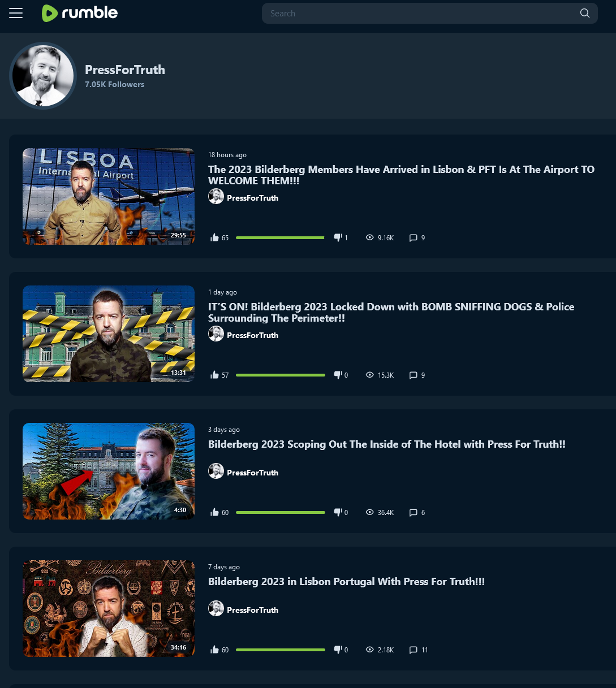616x688 pixels.
Task: Click views eye icon showing 36.4K
Action: 370,512
